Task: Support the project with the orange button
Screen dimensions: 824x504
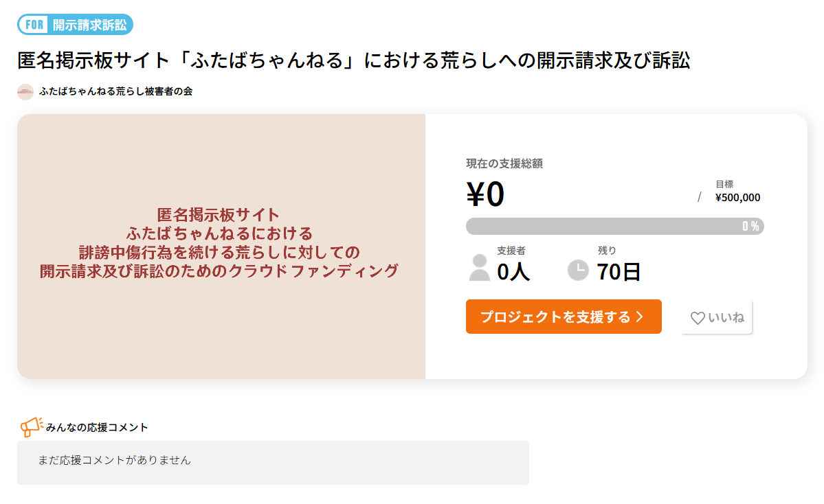Action: point(564,317)
